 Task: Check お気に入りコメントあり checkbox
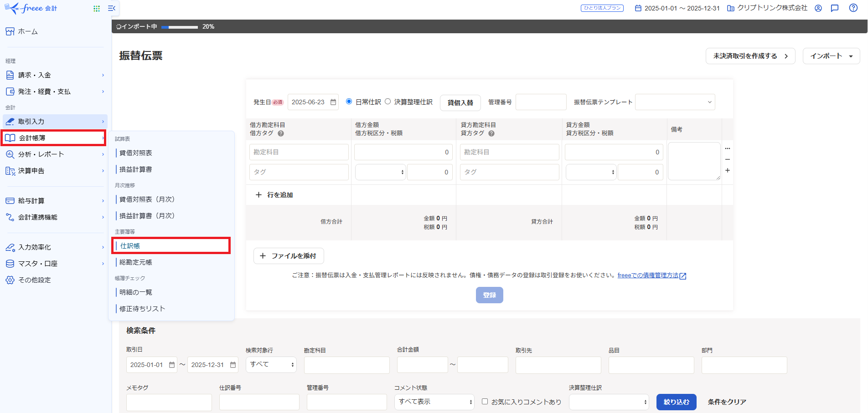point(485,402)
